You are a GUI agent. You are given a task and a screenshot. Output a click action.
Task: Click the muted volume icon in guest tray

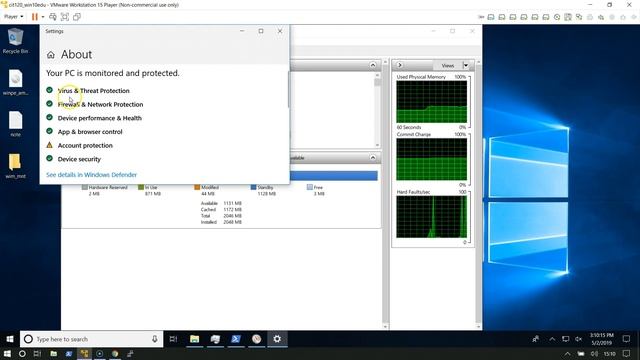(578, 339)
